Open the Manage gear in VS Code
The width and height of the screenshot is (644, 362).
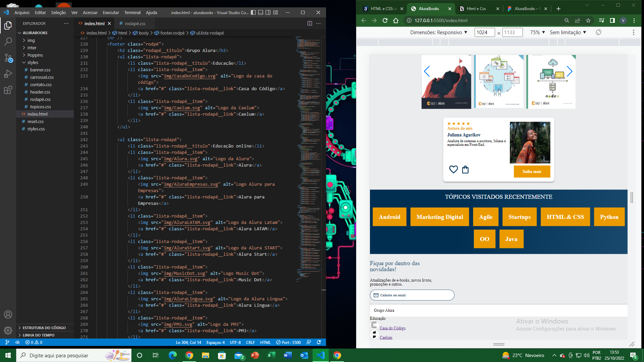(x=8, y=330)
